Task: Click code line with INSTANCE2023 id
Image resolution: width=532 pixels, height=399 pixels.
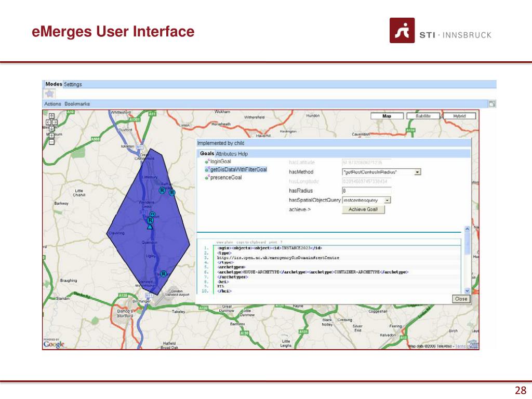Action: pyautogui.click(x=270, y=248)
